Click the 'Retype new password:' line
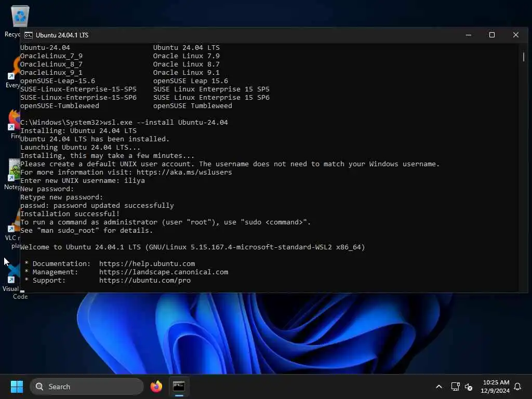The width and height of the screenshot is (532, 399). coord(61,197)
